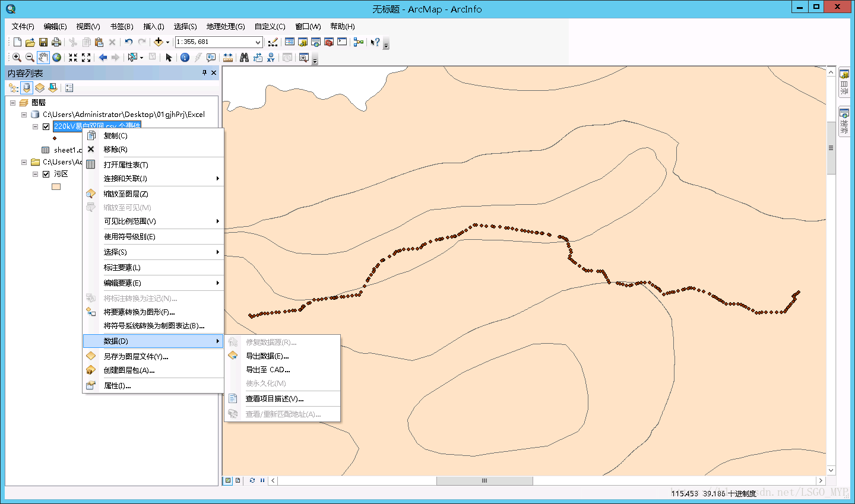Switch to List By Visibility view

[40, 88]
